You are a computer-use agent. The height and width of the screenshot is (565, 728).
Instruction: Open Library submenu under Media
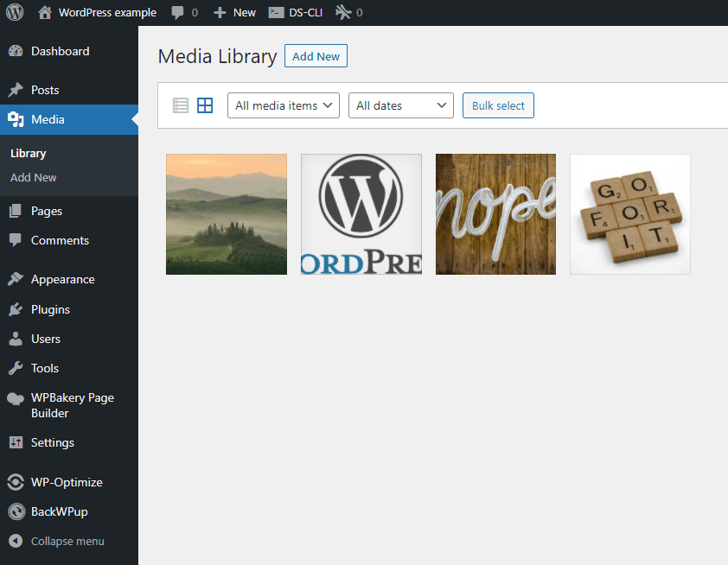(x=29, y=153)
